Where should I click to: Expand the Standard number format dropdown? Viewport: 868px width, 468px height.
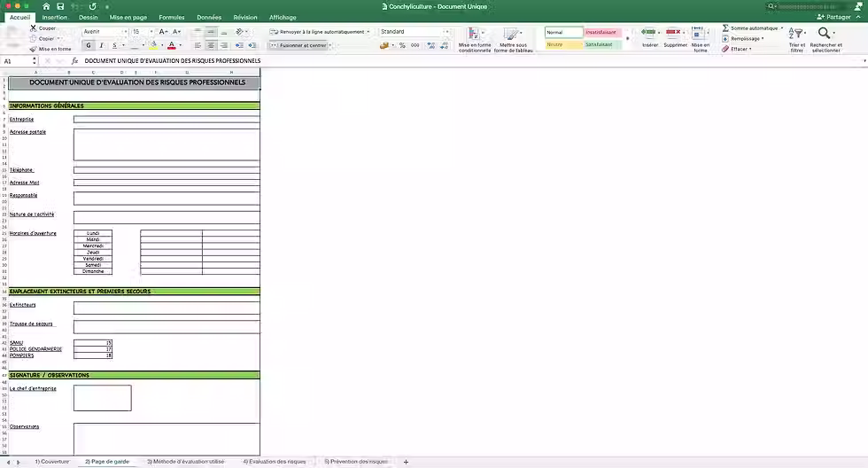(446, 32)
